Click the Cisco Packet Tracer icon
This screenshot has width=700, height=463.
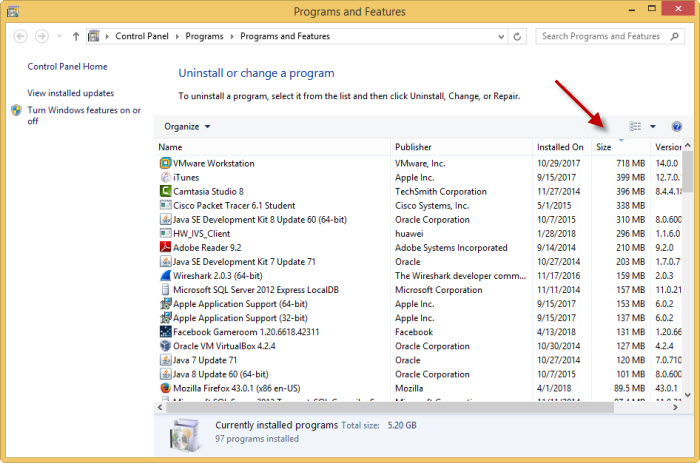[x=165, y=205]
